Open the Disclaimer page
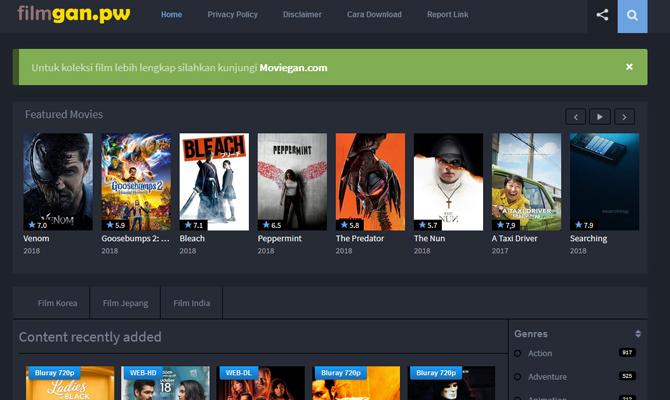 302,15
